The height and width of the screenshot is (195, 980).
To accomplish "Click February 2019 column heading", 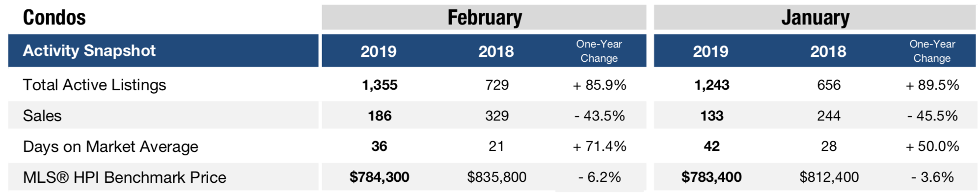I will click(x=379, y=51).
